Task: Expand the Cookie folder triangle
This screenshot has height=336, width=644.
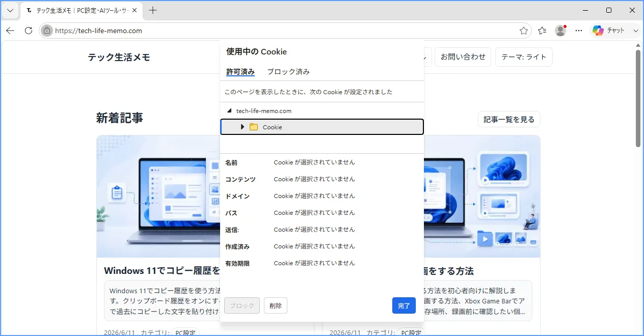Action: coord(243,127)
